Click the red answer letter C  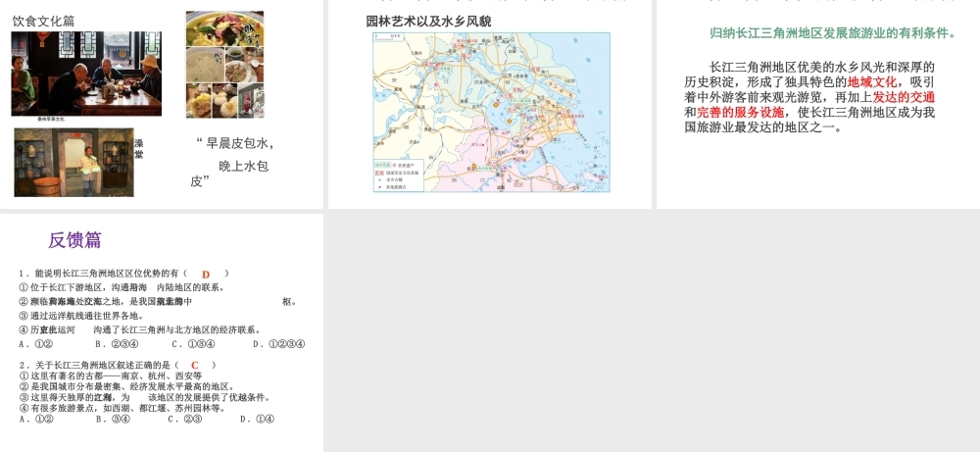(x=195, y=366)
